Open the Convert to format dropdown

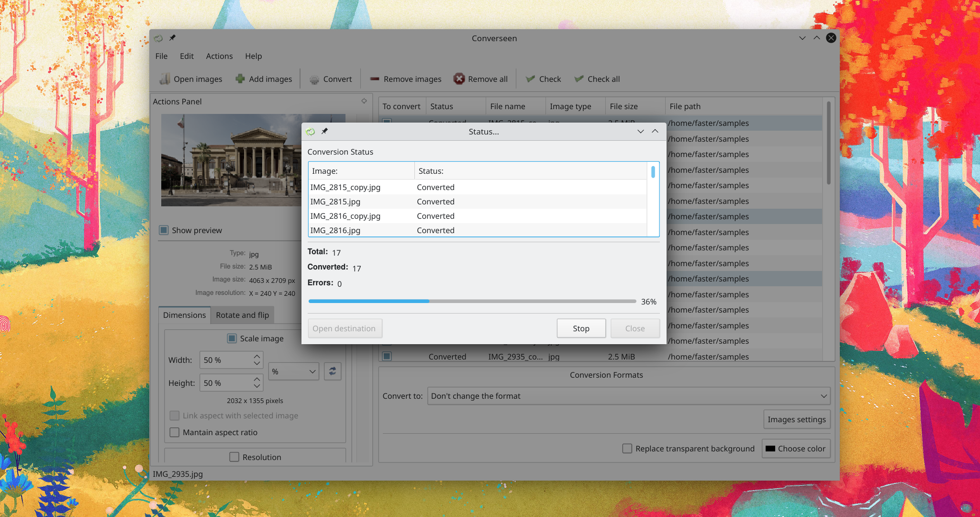coord(629,396)
